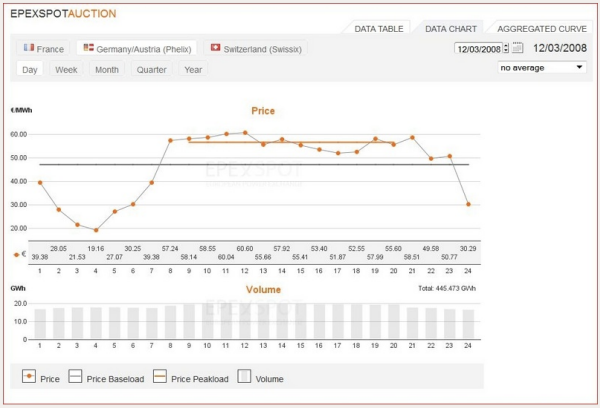The width and height of the screenshot is (600, 408).
Task: Open the 'no average' dropdown
Action: point(541,68)
